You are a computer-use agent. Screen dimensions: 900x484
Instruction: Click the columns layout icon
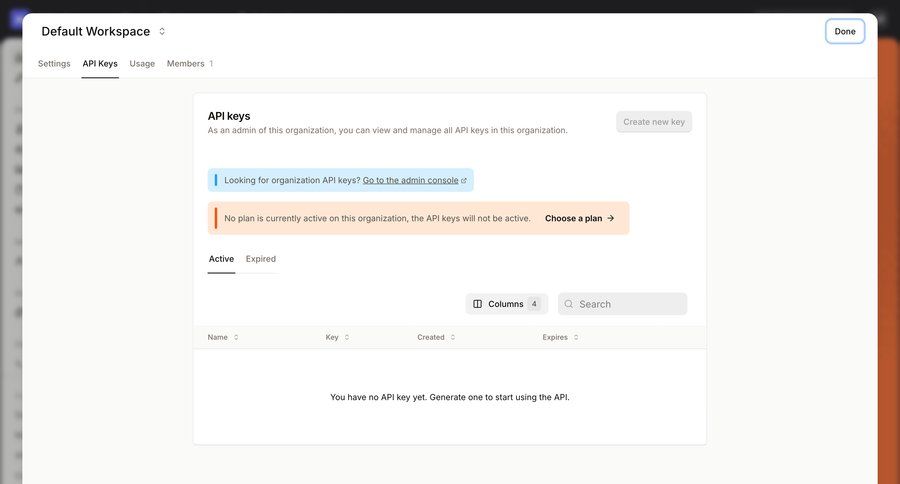point(477,304)
